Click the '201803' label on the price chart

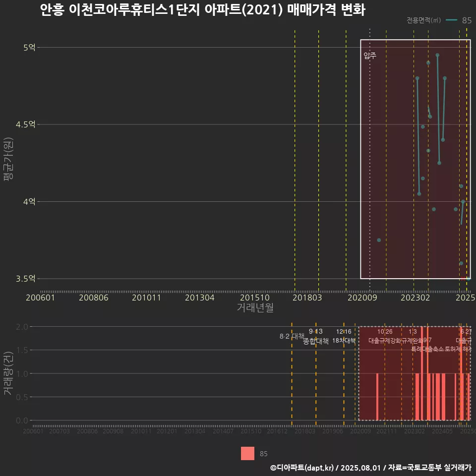[307, 297]
